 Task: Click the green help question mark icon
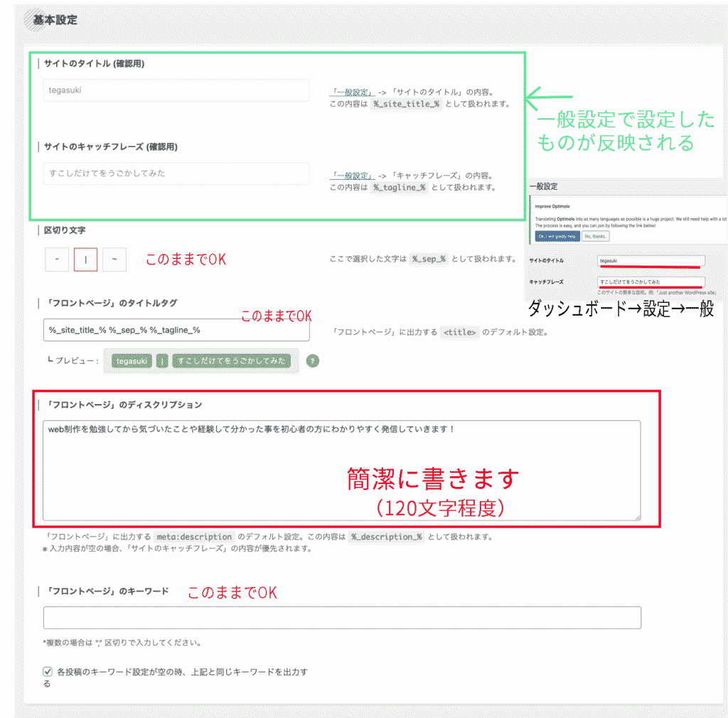click(x=313, y=361)
